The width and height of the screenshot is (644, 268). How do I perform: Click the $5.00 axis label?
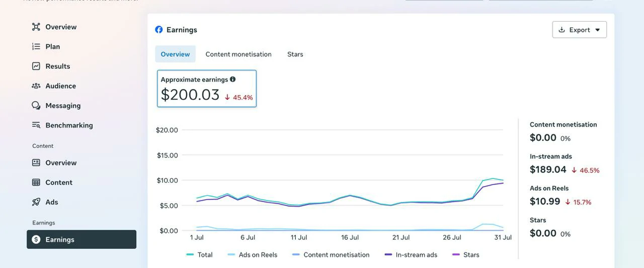point(169,205)
